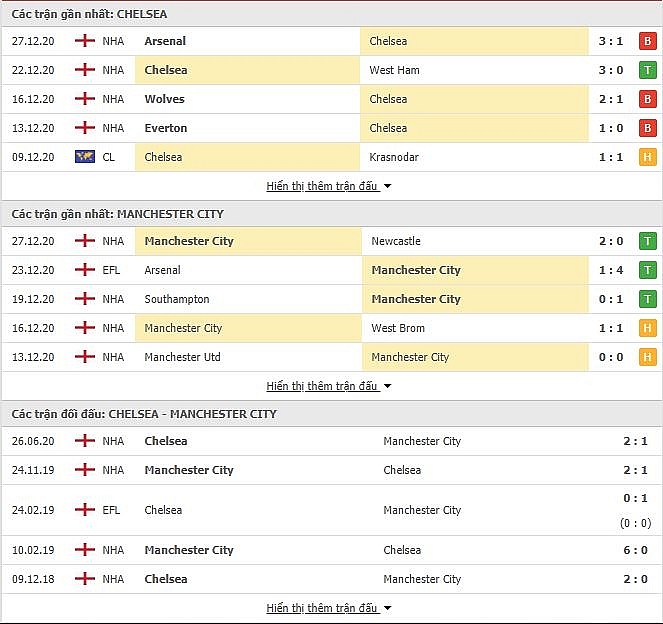Select the Chelsea recent matches section header
Image resolution: width=663 pixels, height=624 pixels.
[90, 14]
